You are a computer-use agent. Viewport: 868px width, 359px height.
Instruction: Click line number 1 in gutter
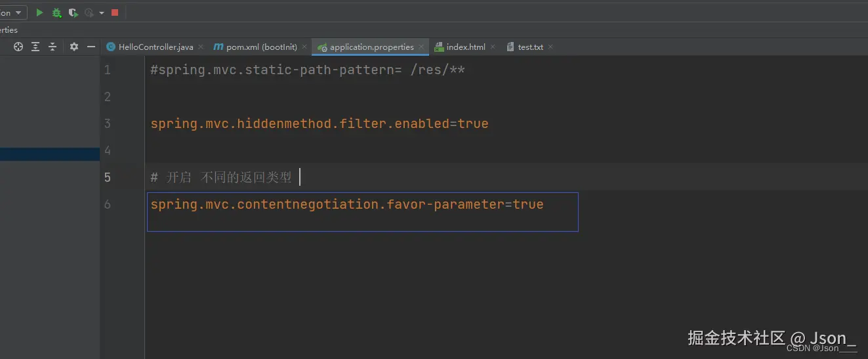pyautogui.click(x=108, y=70)
